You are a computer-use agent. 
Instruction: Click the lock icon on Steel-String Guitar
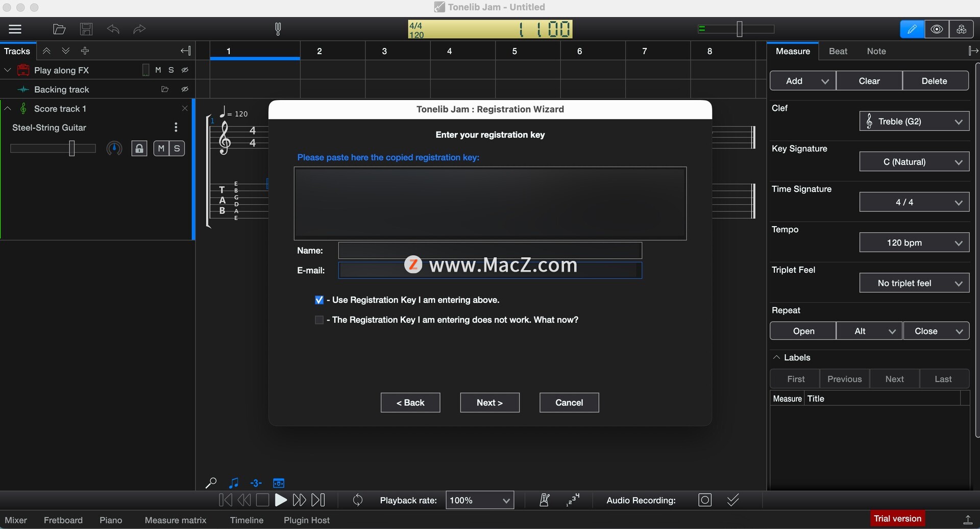[139, 149]
